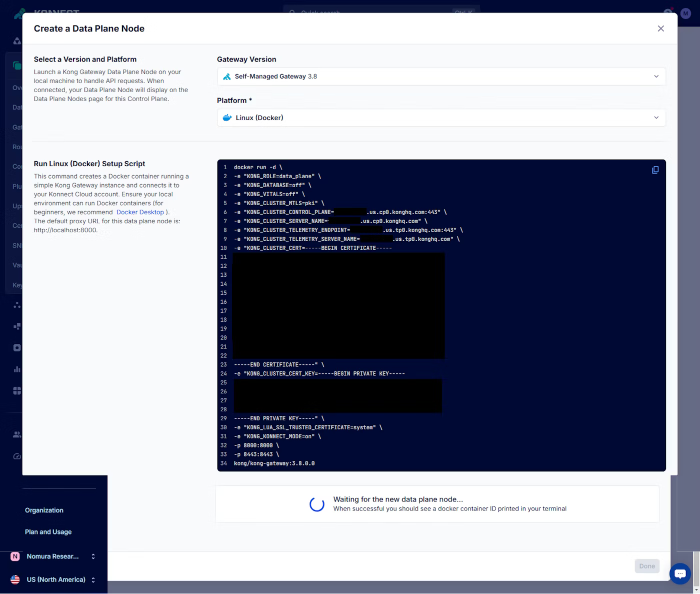Open the live chat support widget
700x594 pixels.
pos(680,573)
